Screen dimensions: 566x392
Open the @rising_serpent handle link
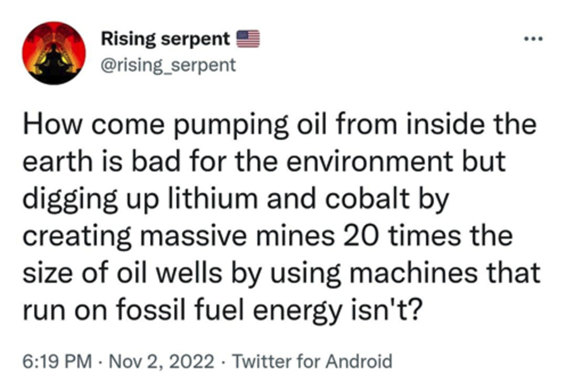click(x=168, y=65)
